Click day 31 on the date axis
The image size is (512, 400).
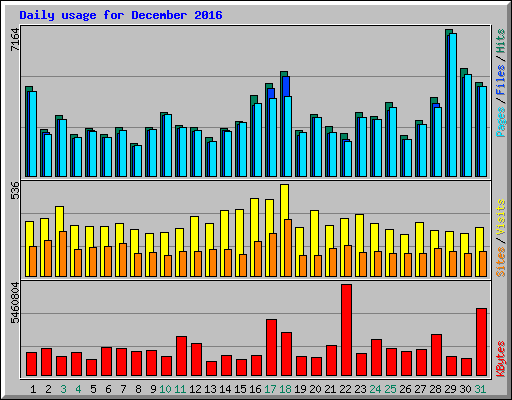pos(480,389)
